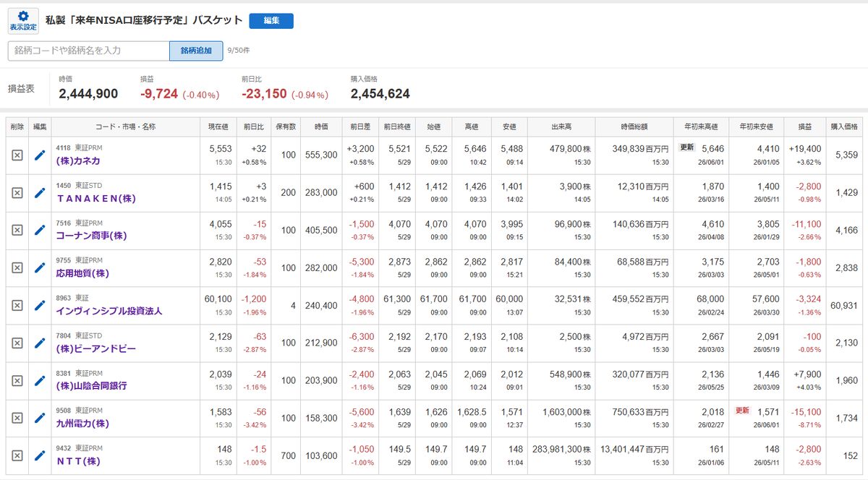Open the 応用地質(株) stock link
This screenshot has height=480, width=868.
[x=82, y=273]
